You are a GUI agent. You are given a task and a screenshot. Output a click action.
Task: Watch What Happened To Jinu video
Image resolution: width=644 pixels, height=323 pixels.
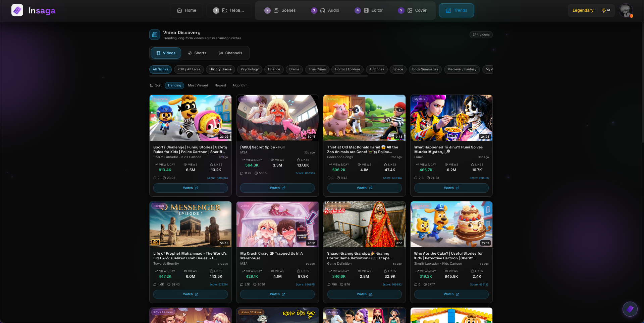click(451, 188)
